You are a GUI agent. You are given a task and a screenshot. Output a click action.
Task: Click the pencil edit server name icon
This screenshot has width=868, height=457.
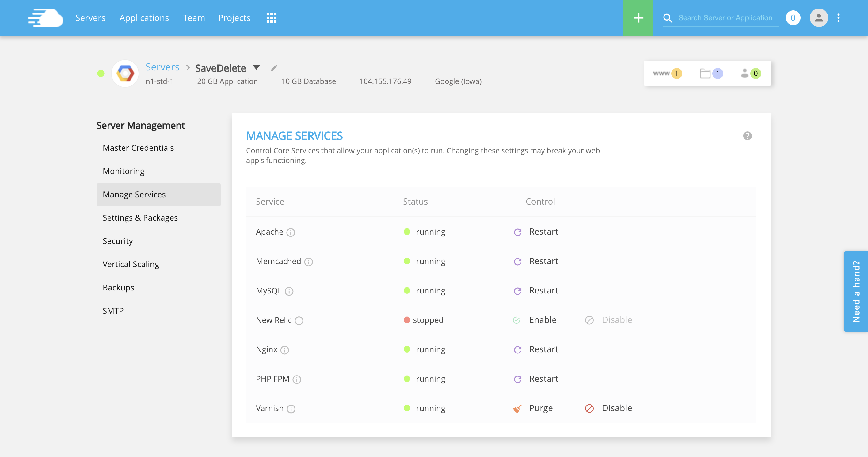point(274,68)
